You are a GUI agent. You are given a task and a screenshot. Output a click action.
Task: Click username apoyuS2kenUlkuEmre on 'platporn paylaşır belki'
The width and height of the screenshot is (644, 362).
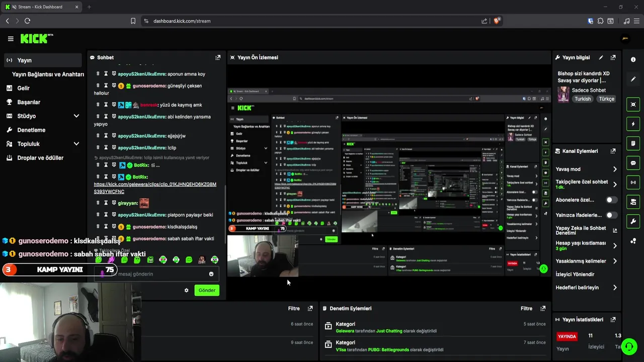(x=142, y=215)
